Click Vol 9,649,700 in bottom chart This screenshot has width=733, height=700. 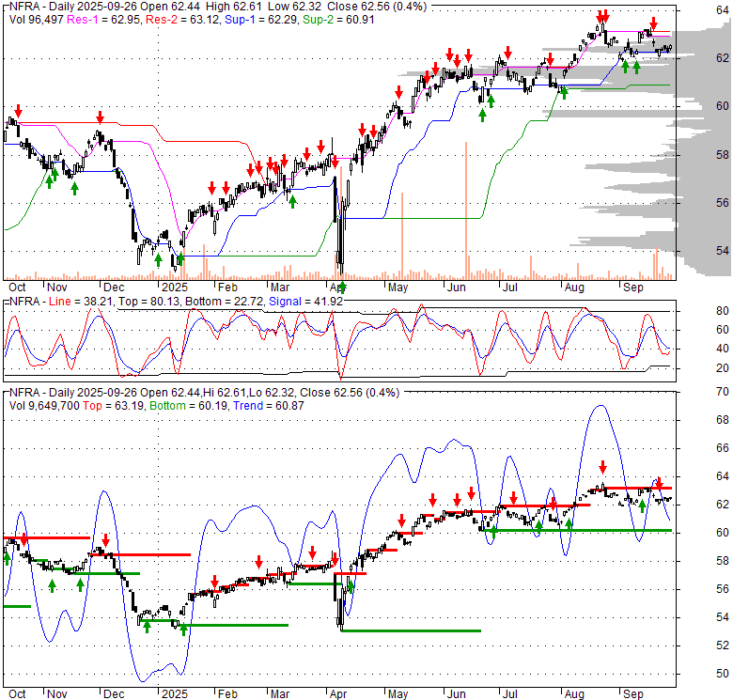coord(44,406)
